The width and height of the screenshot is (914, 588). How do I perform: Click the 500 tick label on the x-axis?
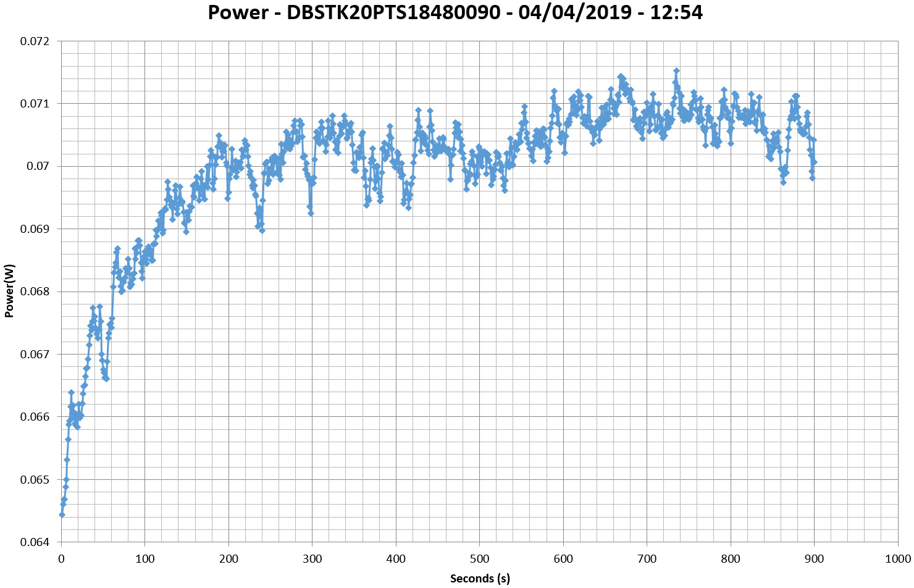480,559
